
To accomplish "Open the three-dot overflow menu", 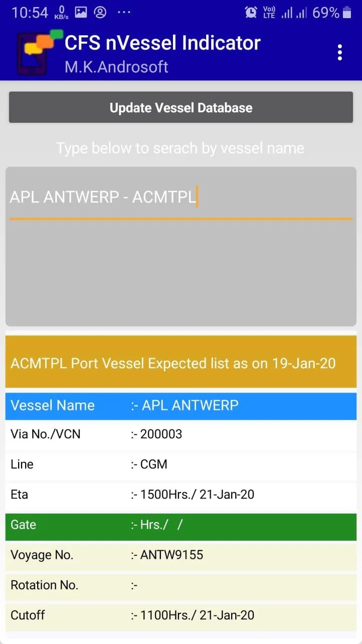I will [x=340, y=52].
